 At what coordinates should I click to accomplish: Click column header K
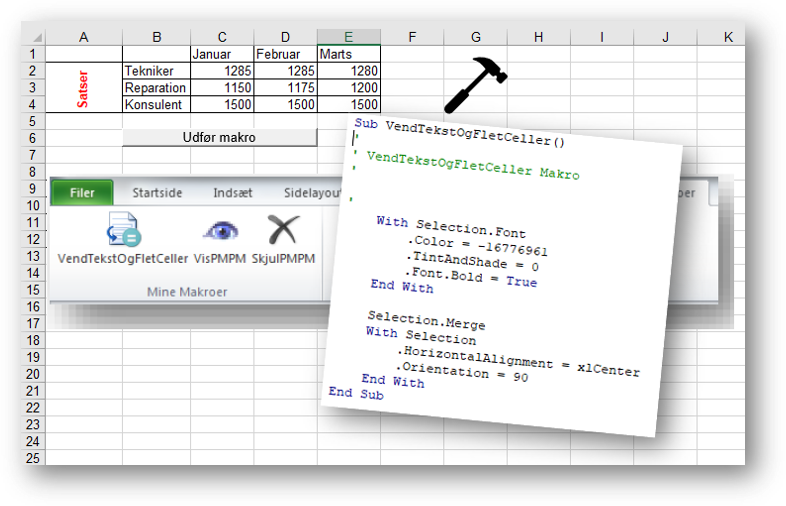[x=727, y=37]
